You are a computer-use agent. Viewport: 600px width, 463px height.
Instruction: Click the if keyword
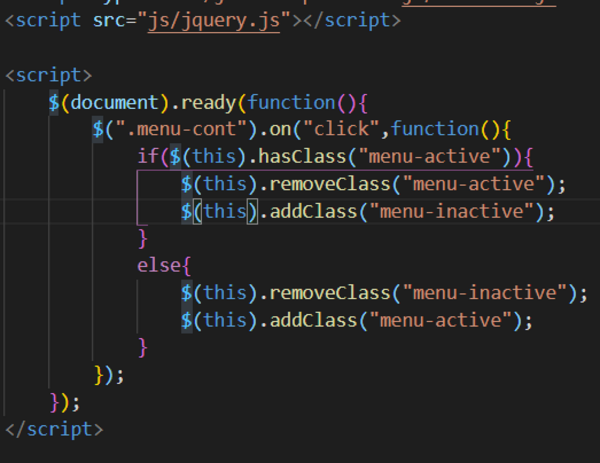pyautogui.click(x=148, y=157)
